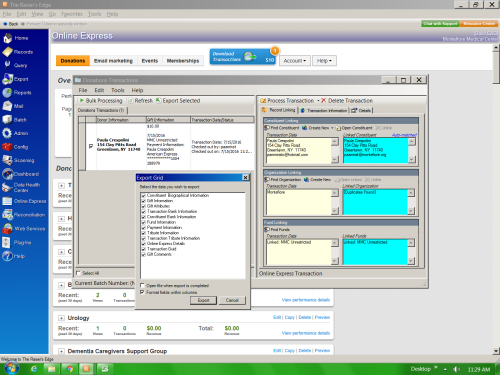The image size is (500, 375).
Task: Open Create New constituent dropdown arrow
Action: (x=332, y=128)
